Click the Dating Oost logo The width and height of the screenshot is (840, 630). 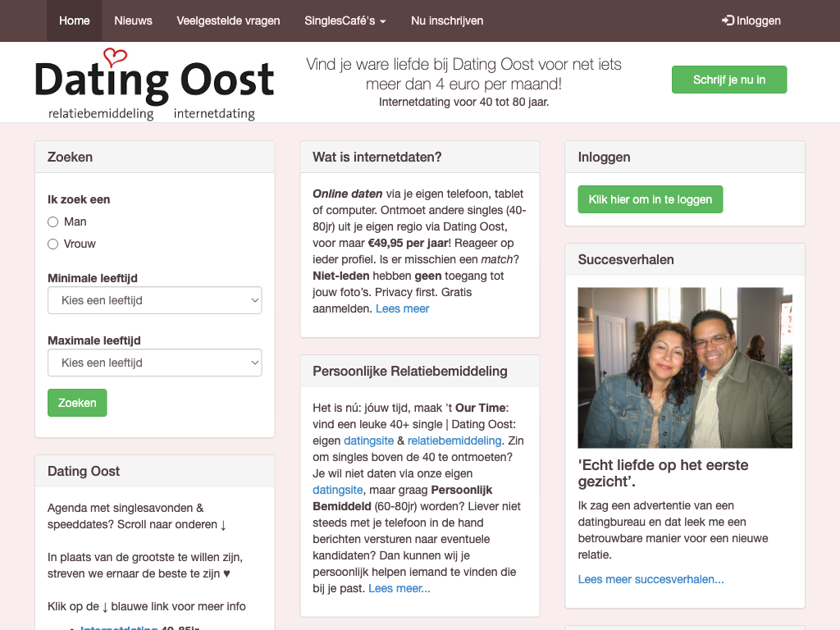[x=154, y=84]
